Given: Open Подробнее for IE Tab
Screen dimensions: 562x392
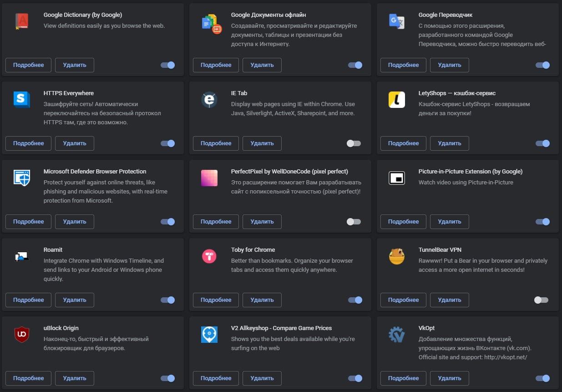Looking at the screenshot, I should (216, 143).
